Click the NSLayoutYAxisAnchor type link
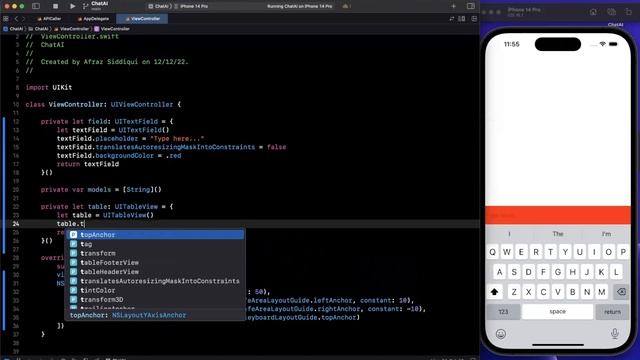 (149, 315)
